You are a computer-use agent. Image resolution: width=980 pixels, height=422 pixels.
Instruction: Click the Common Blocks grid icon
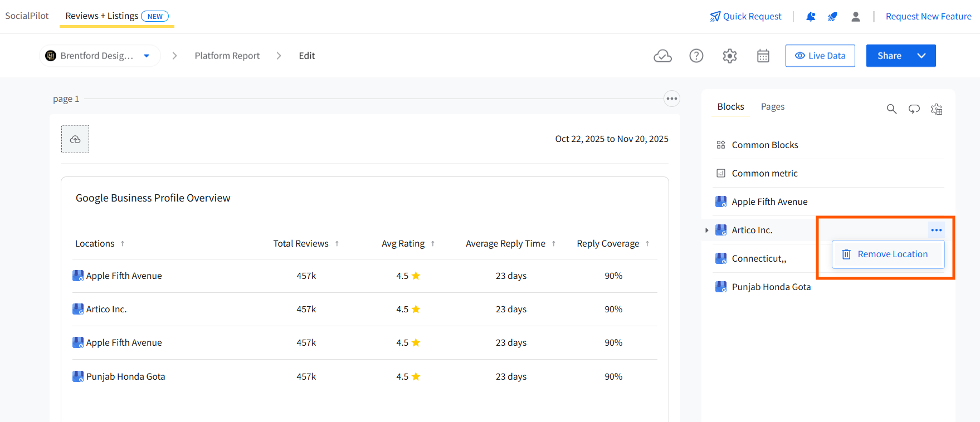tap(721, 145)
